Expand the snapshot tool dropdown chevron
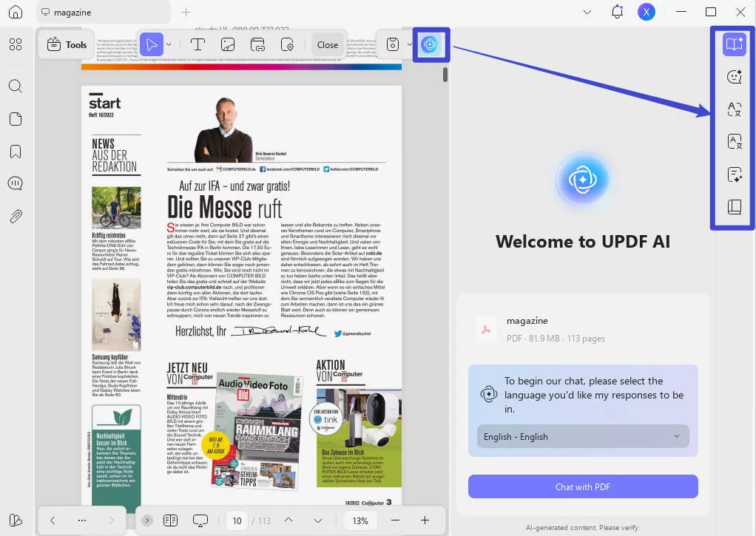Image resolution: width=756 pixels, height=536 pixels. (408, 44)
